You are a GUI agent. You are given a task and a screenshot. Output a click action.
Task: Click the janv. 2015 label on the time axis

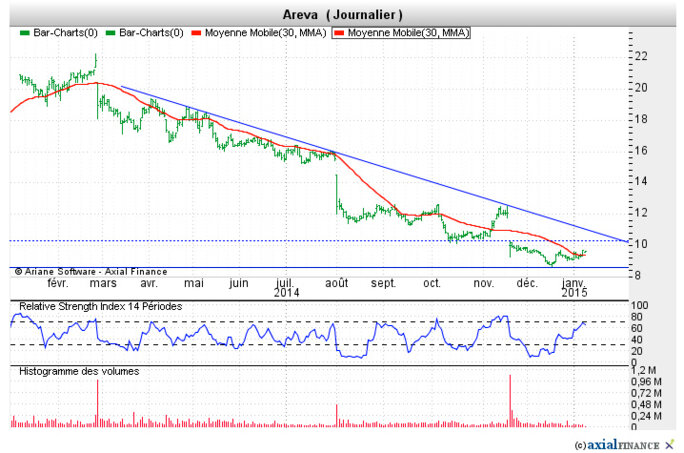click(x=574, y=289)
